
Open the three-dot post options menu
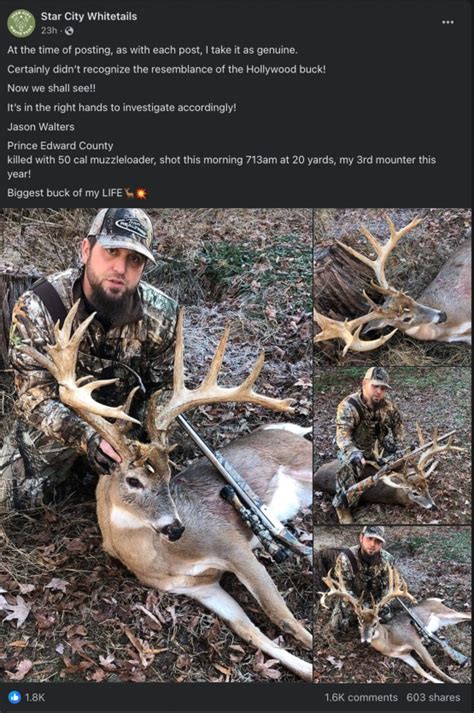448,22
